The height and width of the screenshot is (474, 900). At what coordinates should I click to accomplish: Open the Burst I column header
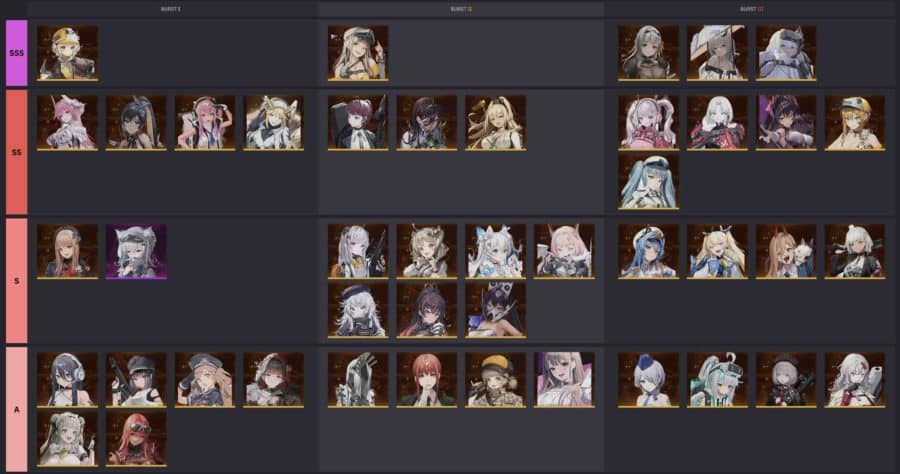coord(170,9)
